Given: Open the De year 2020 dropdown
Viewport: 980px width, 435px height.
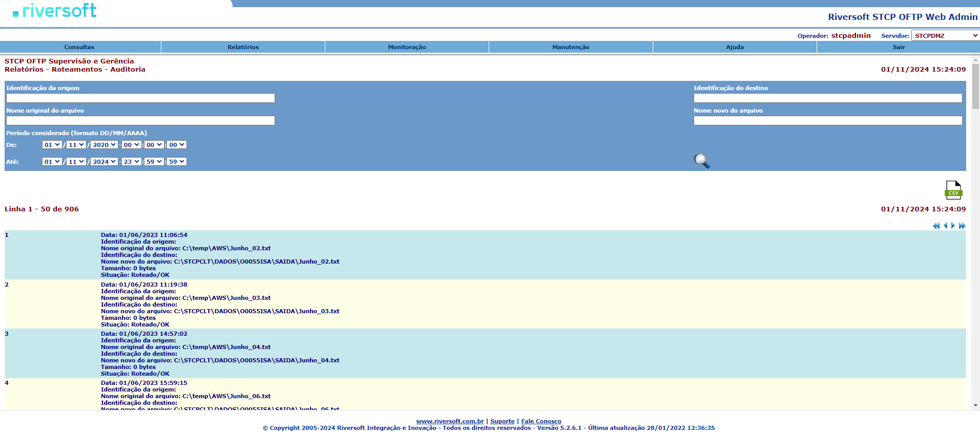Looking at the screenshot, I should 105,145.
